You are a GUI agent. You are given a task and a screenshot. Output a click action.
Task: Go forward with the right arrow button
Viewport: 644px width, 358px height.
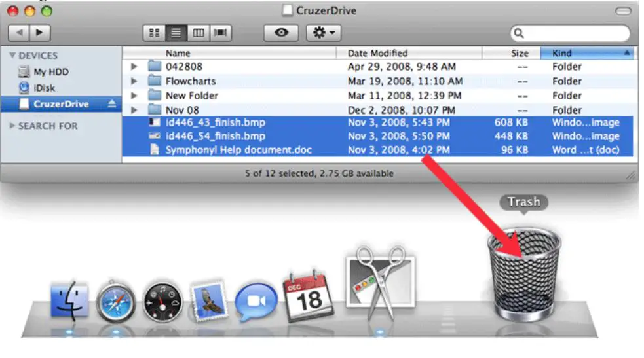coord(40,33)
